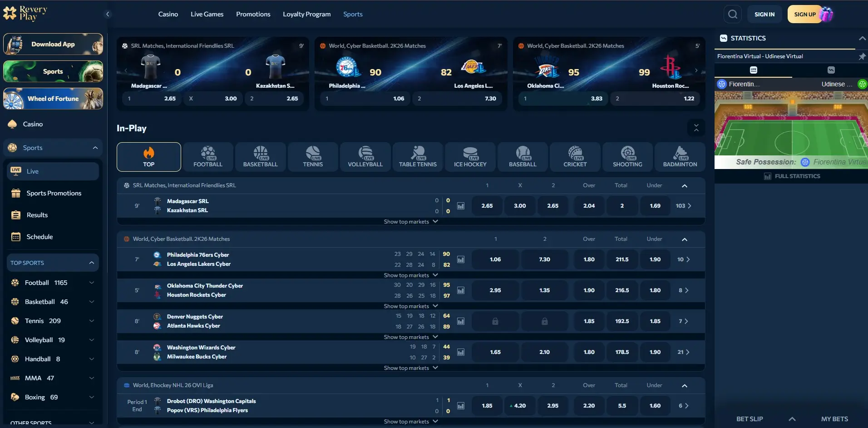Collapse the left sidebar arrow
Viewport: 868px width, 428px height.
(x=108, y=14)
